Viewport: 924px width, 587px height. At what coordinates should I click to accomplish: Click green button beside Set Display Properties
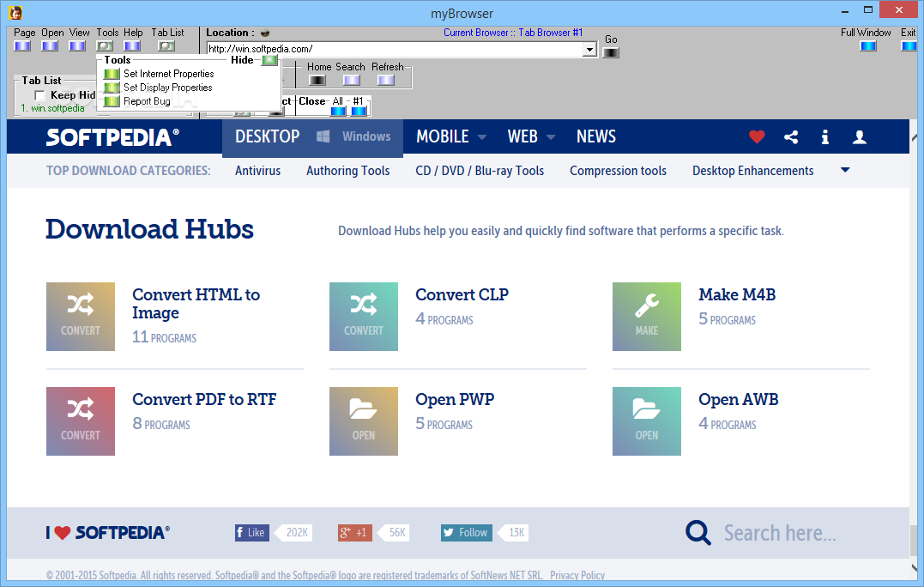coord(112,88)
